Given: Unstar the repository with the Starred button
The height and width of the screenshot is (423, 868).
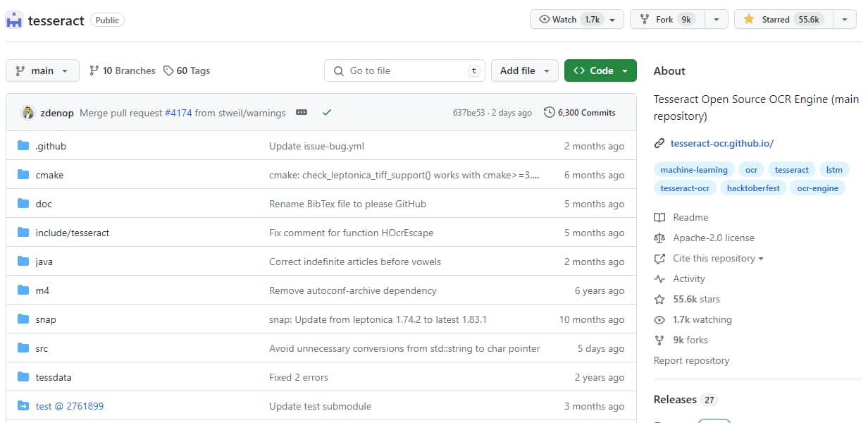Looking at the screenshot, I should 783,20.
